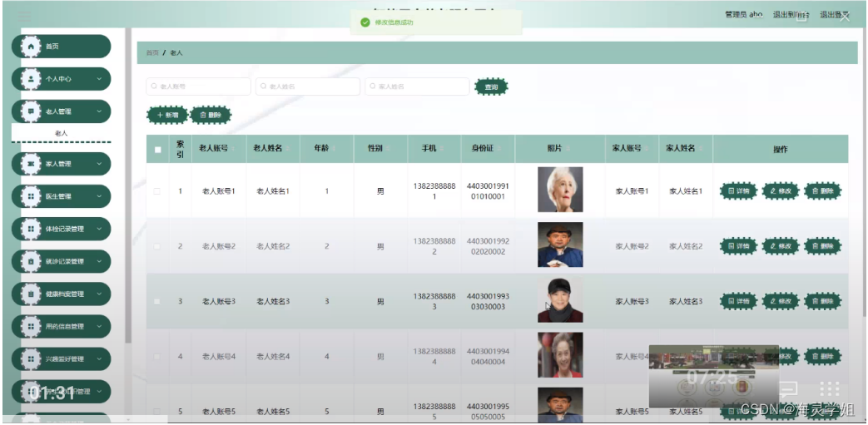Open the photo thumbnail of 老人姓名4
The height and width of the screenshot is (425, 868).
[x=560, y=355]
